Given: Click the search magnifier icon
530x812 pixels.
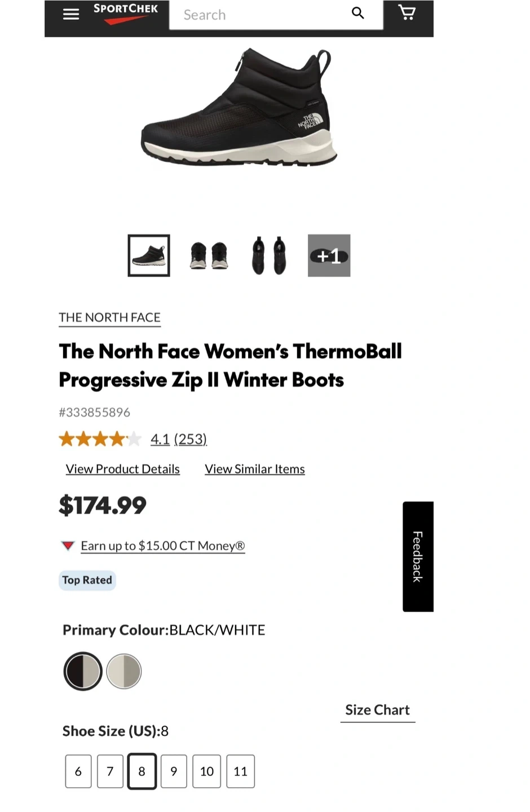Looking at the screenshot, I should tap(358, 13).
